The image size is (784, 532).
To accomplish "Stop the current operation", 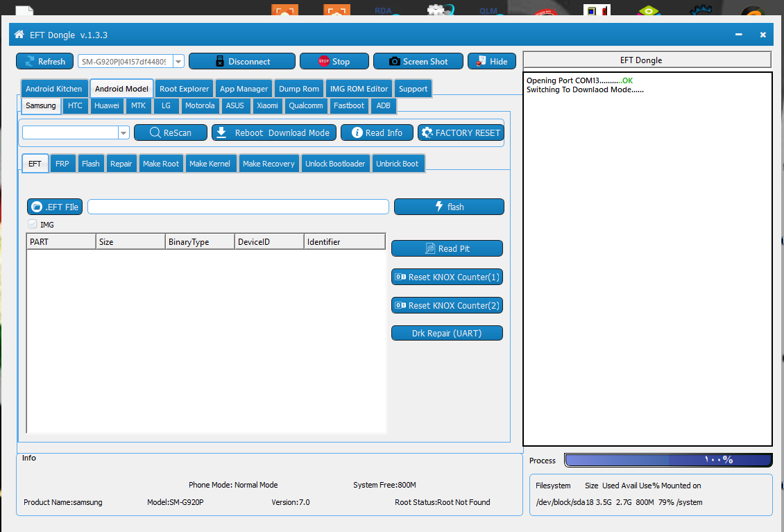I will point(334,61).
